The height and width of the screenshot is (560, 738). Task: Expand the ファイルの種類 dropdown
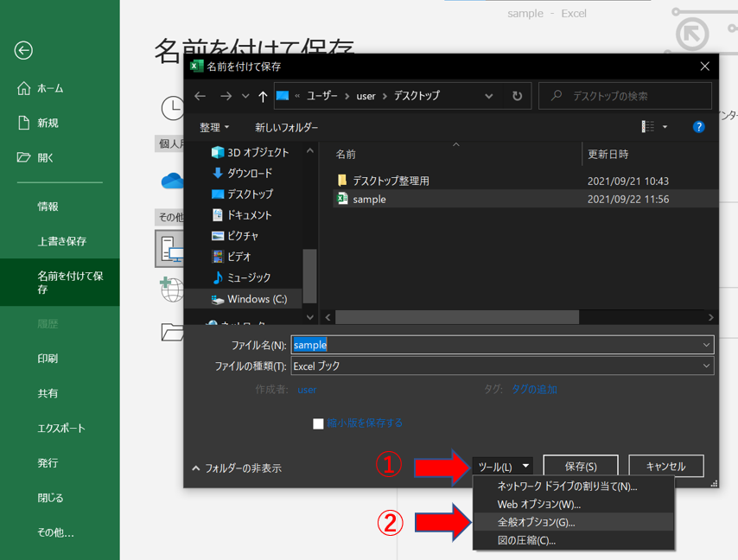click(706, 366)
